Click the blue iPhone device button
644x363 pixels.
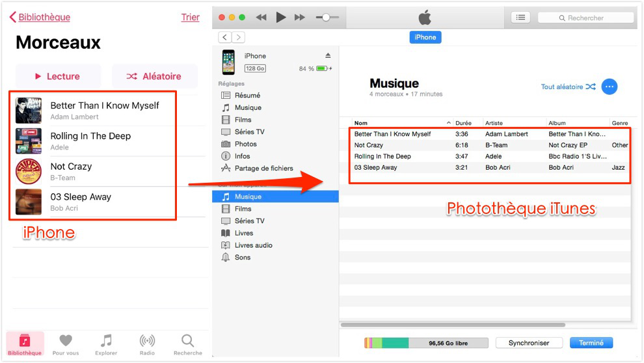tap(425, 37)
